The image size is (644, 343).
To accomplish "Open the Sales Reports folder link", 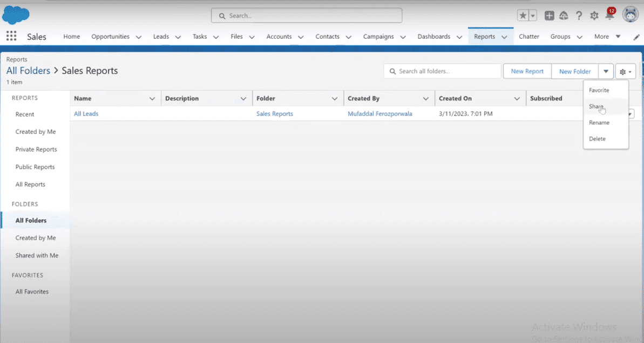I will [x=274, y=114].
